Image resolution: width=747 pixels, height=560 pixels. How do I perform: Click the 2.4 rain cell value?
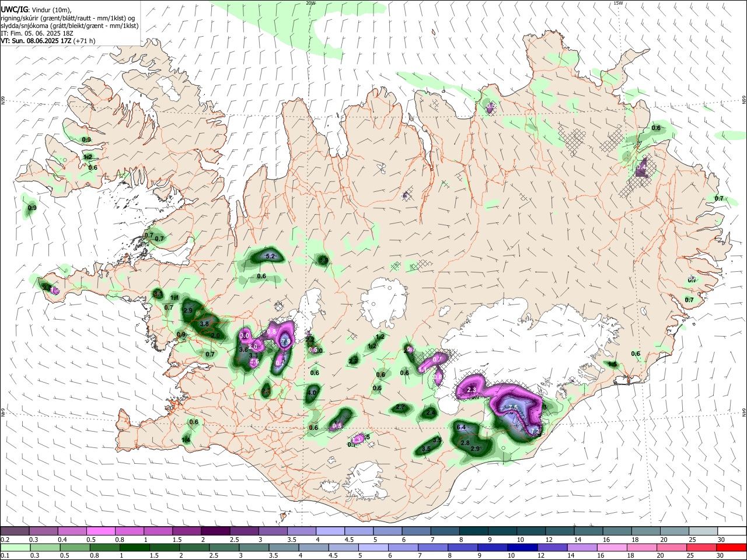[x=431, y=413]
